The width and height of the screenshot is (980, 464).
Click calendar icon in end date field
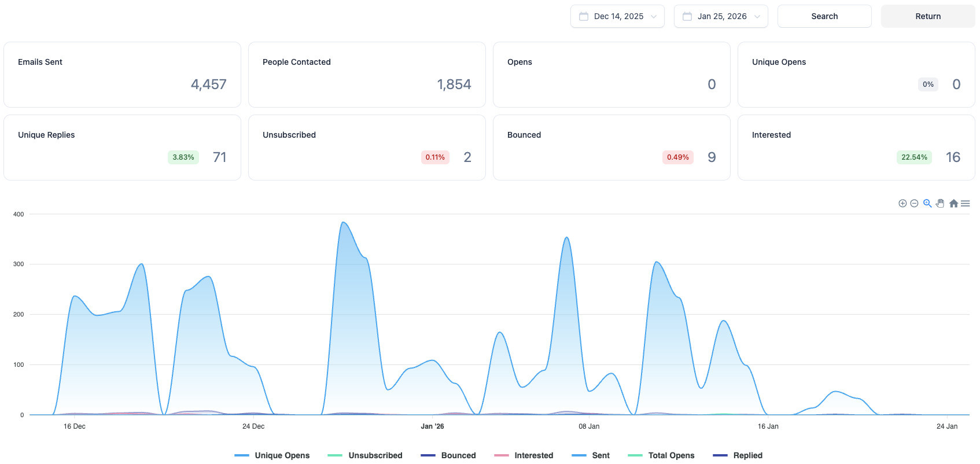(687, 16)
